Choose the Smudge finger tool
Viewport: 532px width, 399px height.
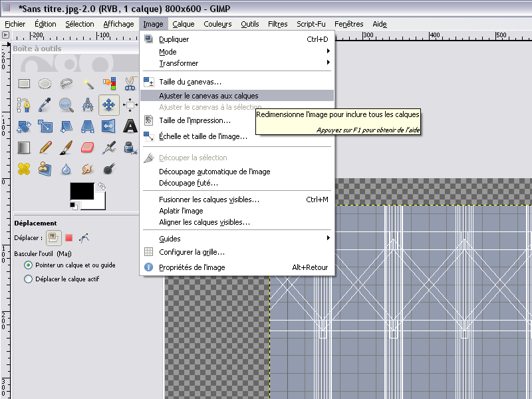pyautogui.click(x=88, y=169)
